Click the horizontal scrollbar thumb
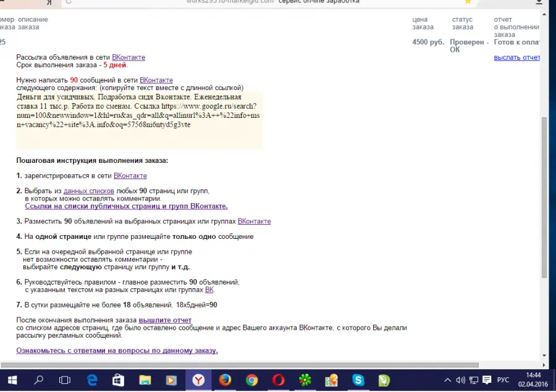The height and width of the screenshot is (392, 556). [240, 365]
